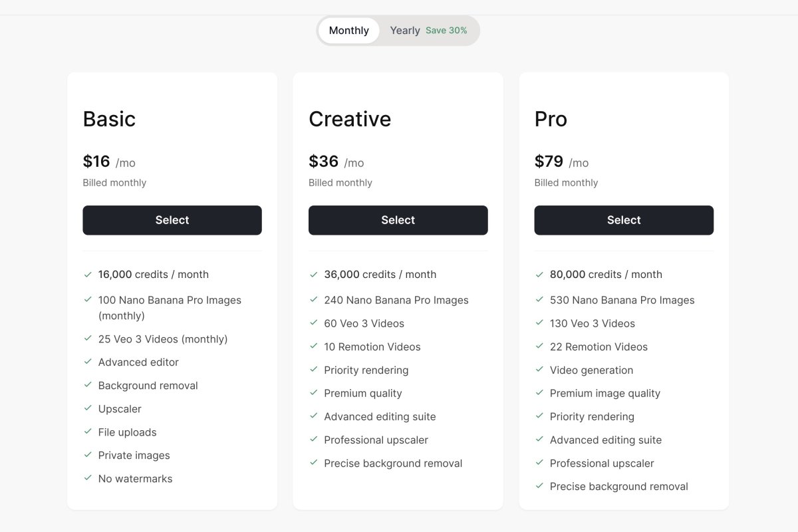Click checkmark beside 16,000 credits / month
Viewport: 798px width, 532px height.
coord(88,274)
